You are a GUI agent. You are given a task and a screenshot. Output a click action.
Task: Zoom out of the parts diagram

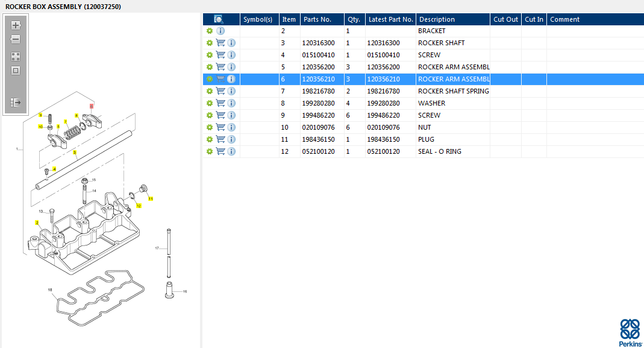point(16,40)
